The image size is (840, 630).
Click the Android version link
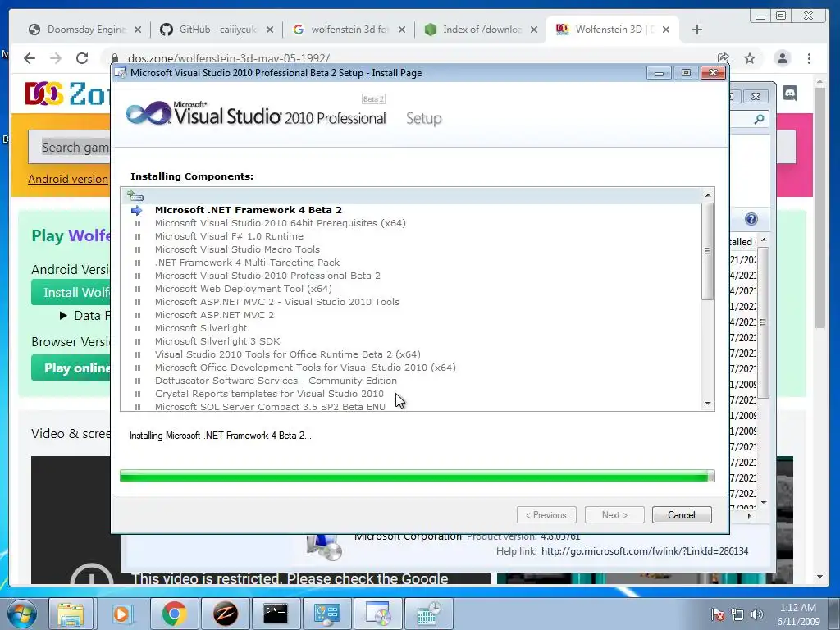[x=68, y=179]
